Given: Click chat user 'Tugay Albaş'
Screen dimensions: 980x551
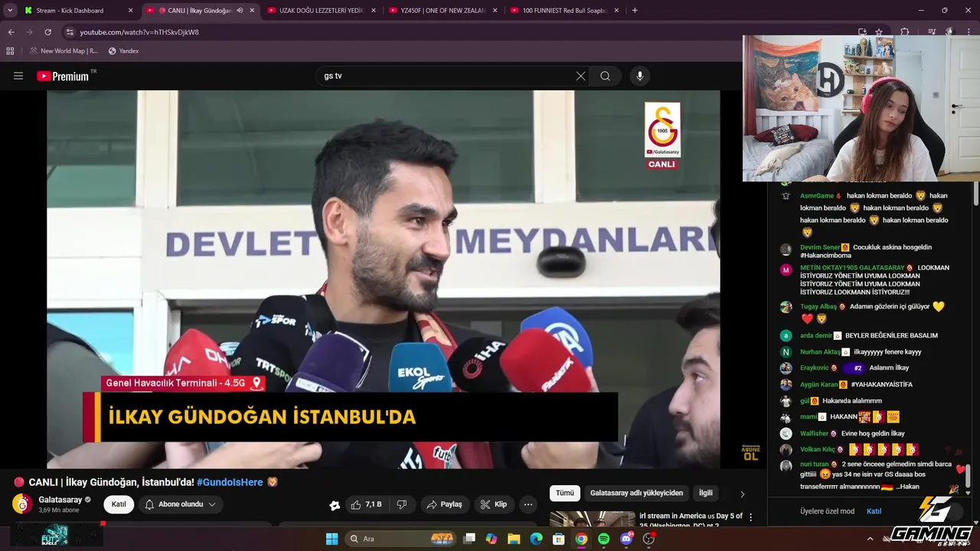Looking at the screenshot, I should point(818,307).
